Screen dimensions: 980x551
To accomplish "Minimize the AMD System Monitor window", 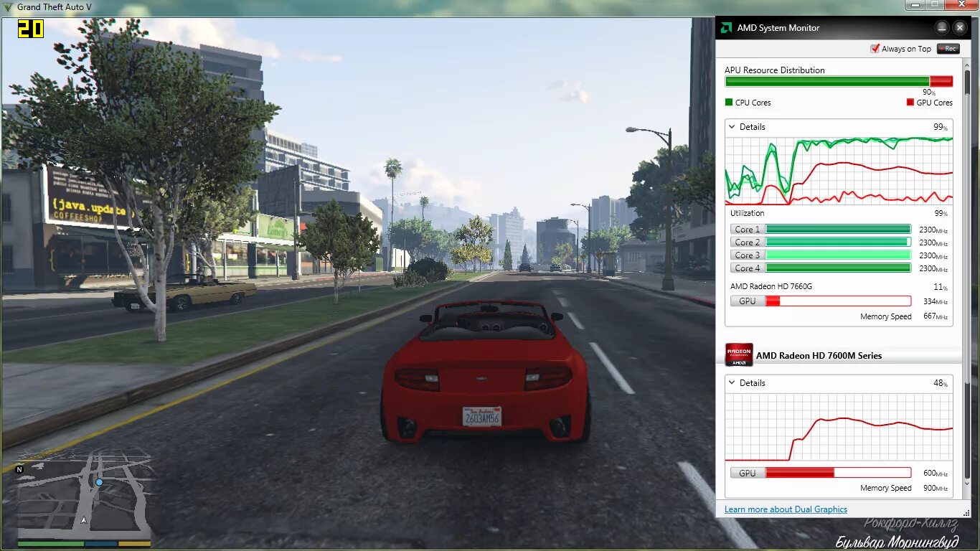I will point(942,28).
